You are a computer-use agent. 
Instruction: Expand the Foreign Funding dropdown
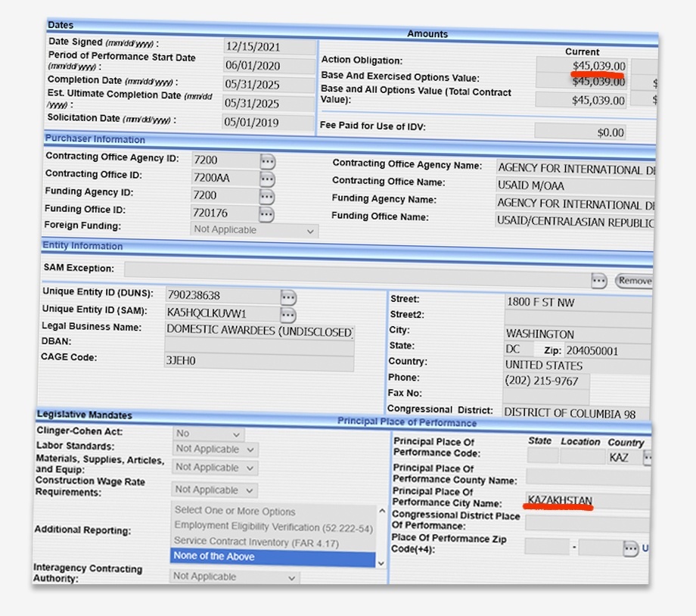point(254,230)
